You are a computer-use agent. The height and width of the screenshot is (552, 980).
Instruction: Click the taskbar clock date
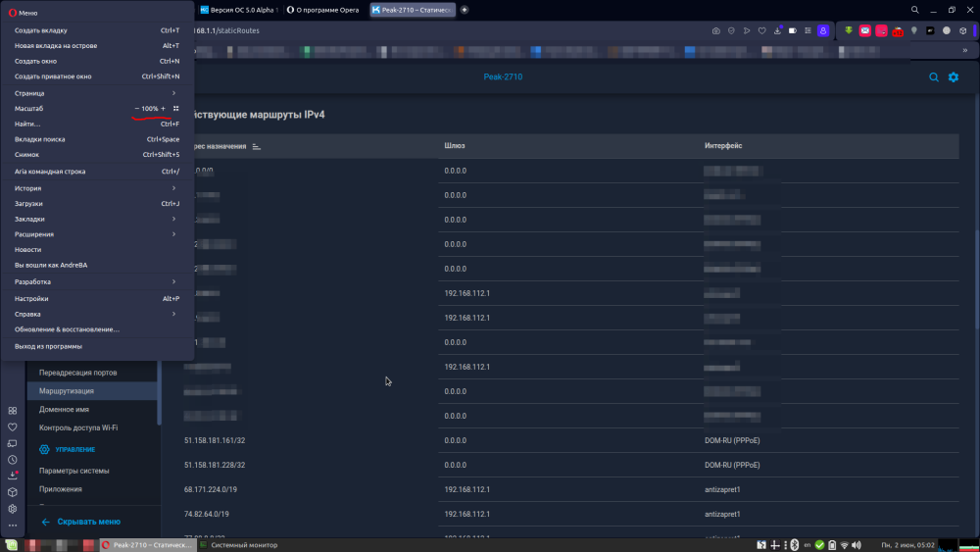[x=907, y=545]
